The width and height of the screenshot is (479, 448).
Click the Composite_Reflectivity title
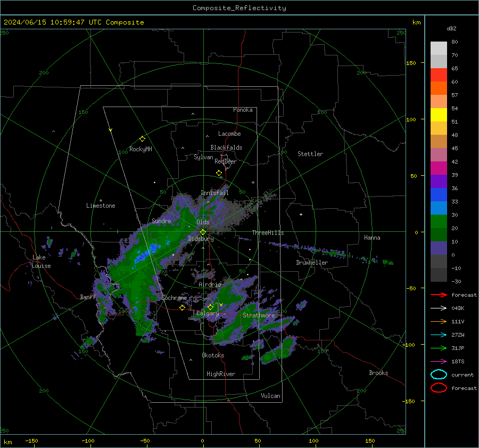click(x=240, y=8)
